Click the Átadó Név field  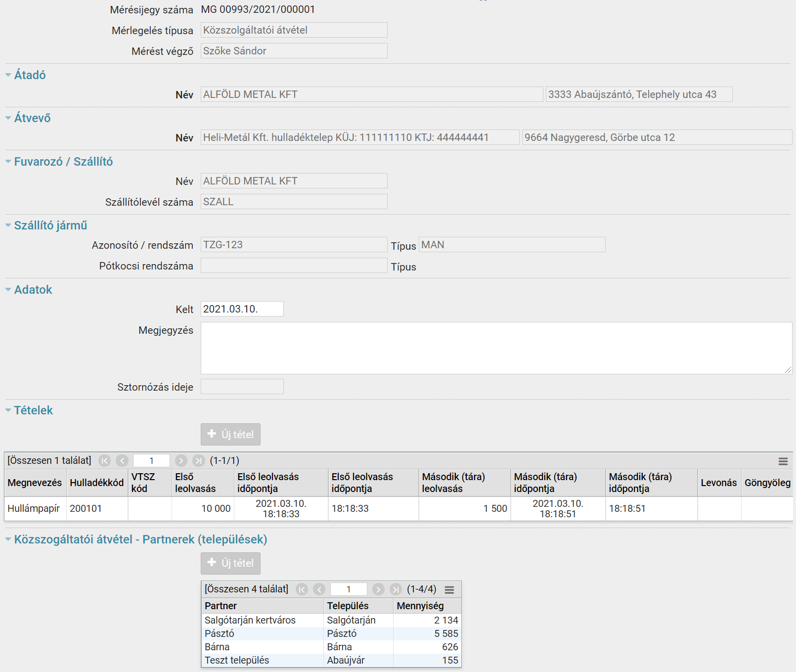[x=372, y=94]
